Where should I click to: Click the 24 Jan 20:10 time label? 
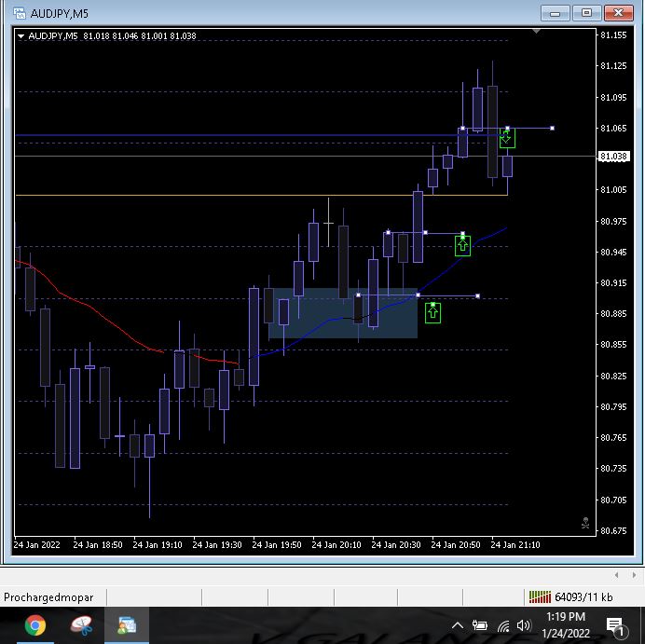[336, 545]
